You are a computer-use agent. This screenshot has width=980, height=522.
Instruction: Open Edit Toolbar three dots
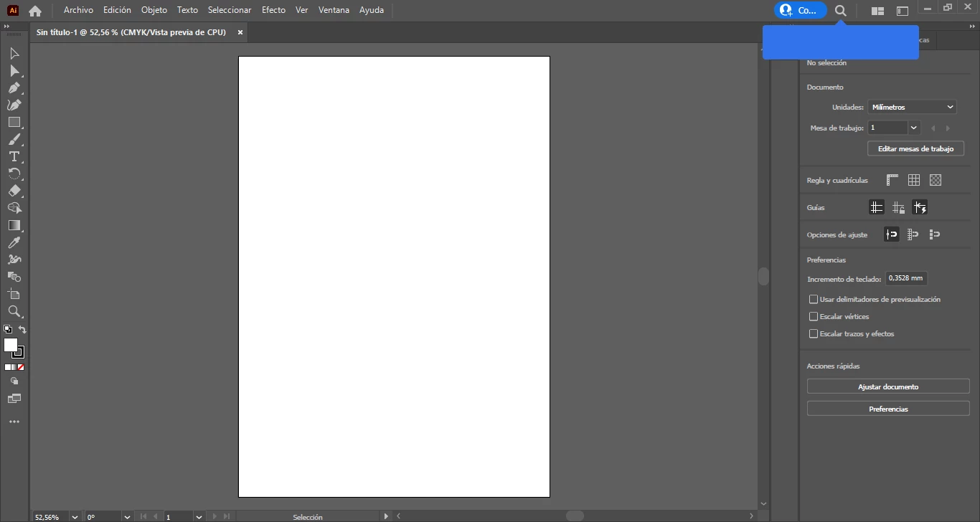(x=14, y=422)
